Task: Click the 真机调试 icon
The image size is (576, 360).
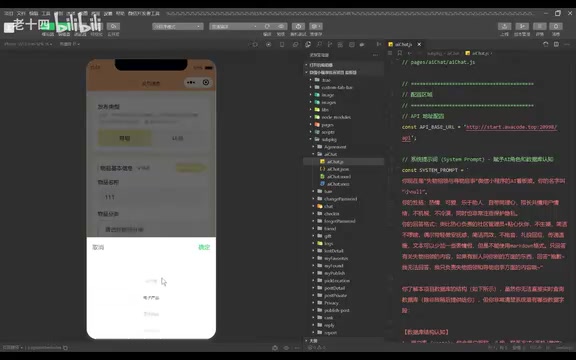Action: [298, 26]
